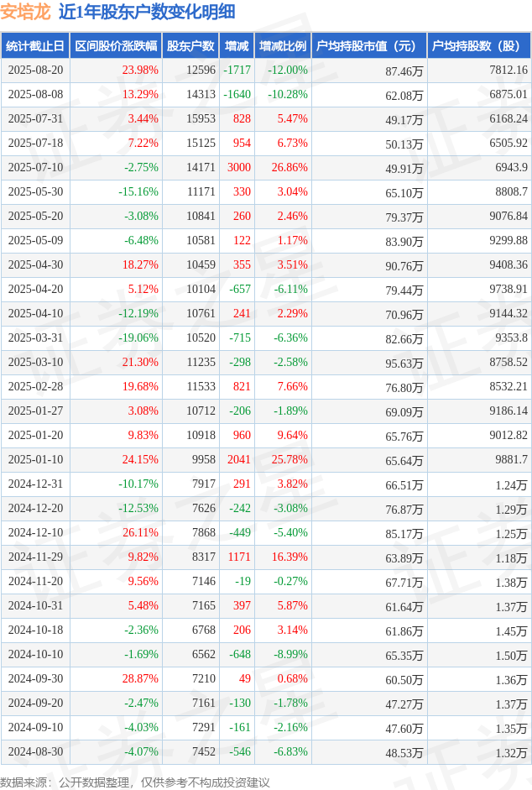Click the 23.98% price change value
The width and height of the screenshot is (532, 790).
pos(140,70)
